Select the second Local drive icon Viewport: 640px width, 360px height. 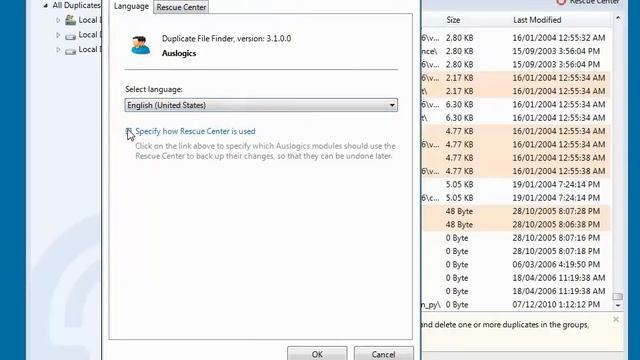coord(71,36)
